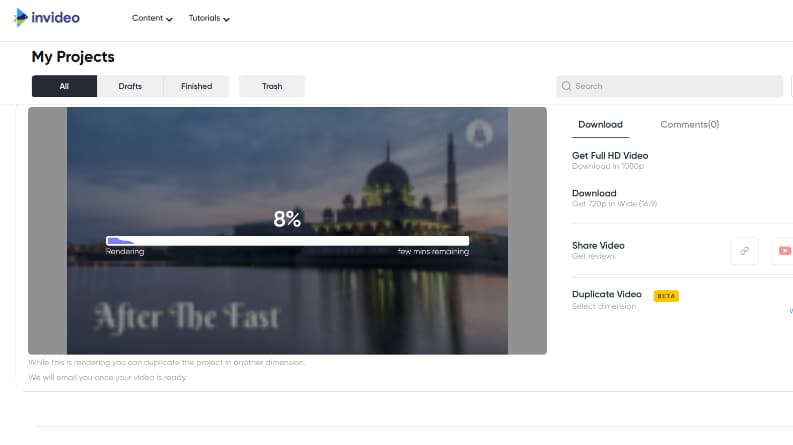
Task: Click the BETA badge
Action: point(666,296)
